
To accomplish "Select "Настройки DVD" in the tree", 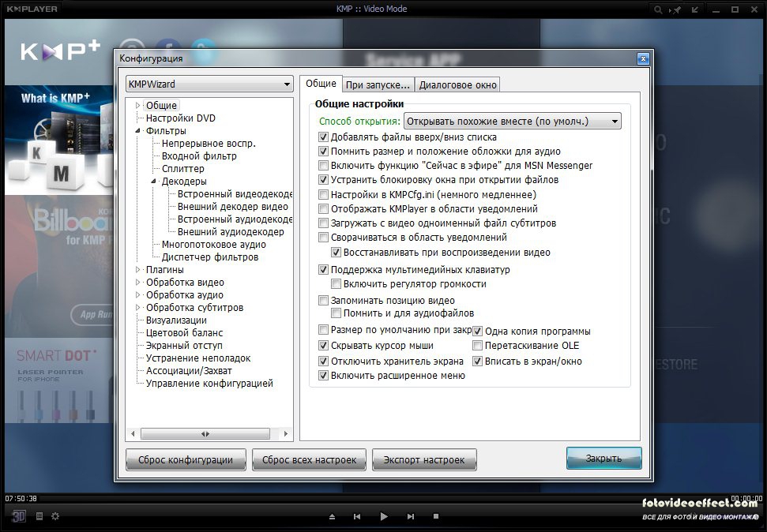I will point(181,118).
